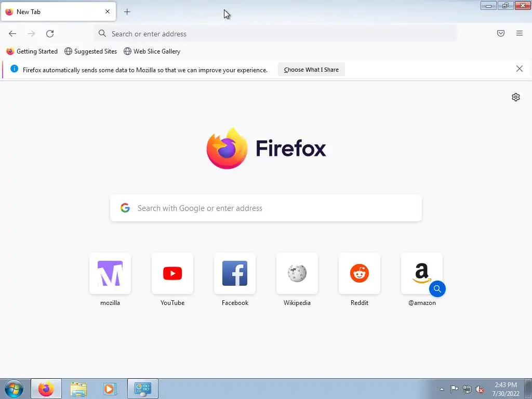The image size is (532, 399).
Task: Click the Show desktop taskbar strip
Action: click(528, 389)
